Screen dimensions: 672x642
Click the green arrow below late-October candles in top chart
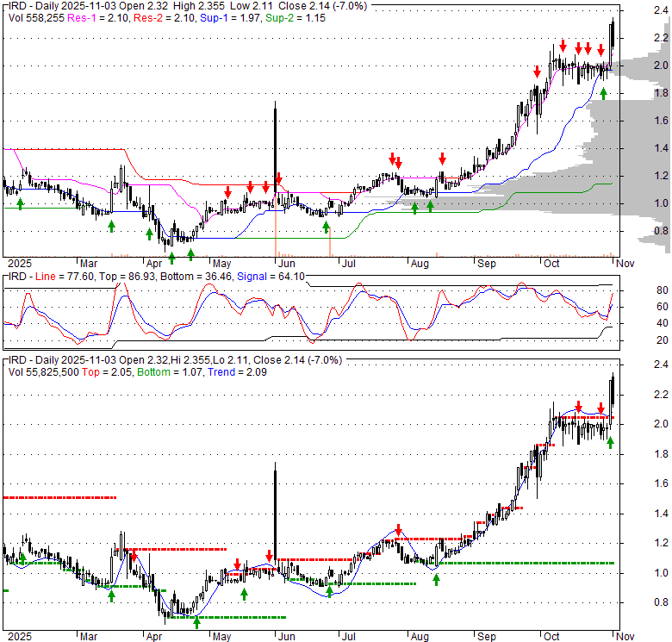click(603, 93)
